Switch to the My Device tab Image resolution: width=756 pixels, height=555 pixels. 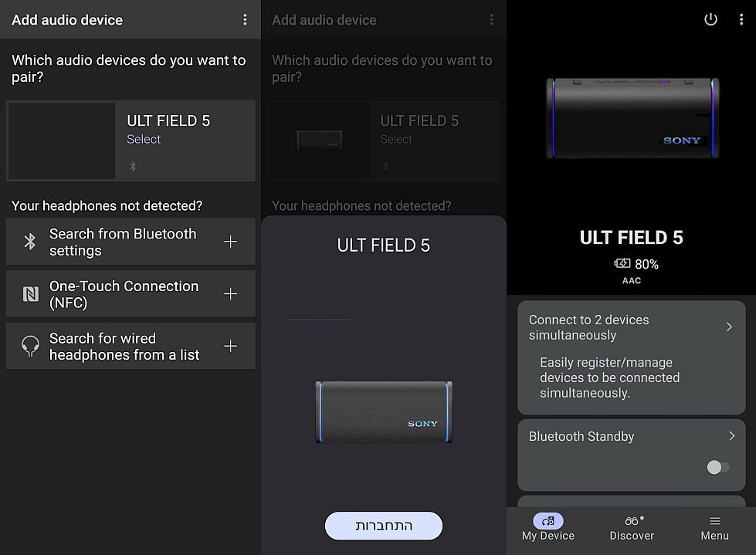coord(548,527)
